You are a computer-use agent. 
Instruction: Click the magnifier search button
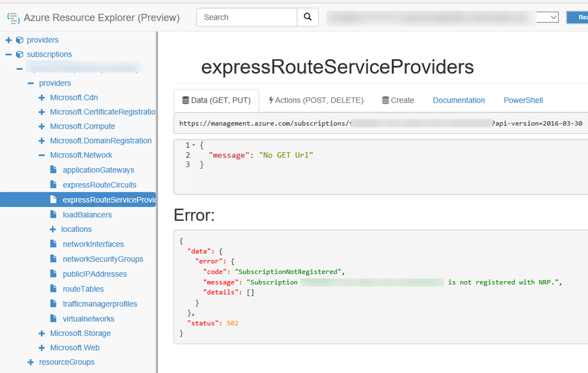tap(308, 17)
